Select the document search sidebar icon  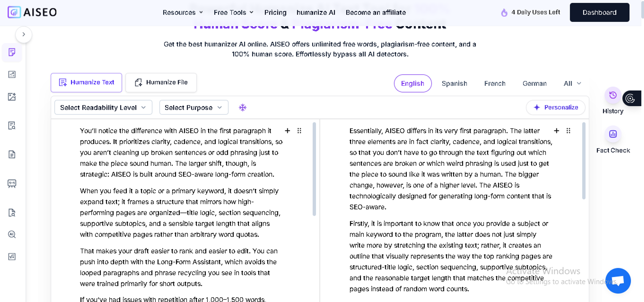[x=12, y=125]
